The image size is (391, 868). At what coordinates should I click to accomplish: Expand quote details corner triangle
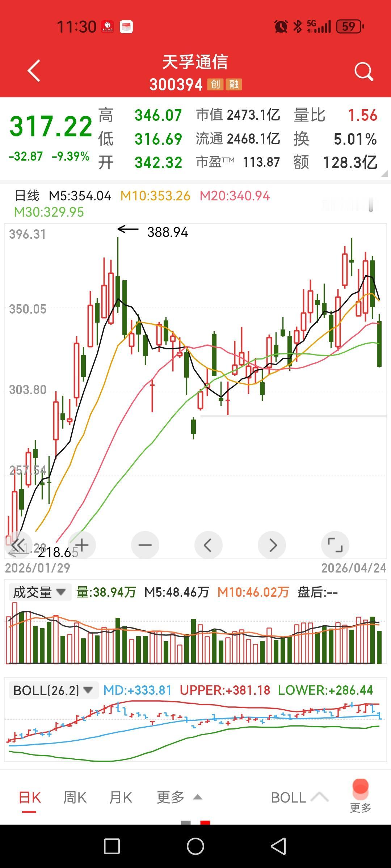tap(384, 174)
